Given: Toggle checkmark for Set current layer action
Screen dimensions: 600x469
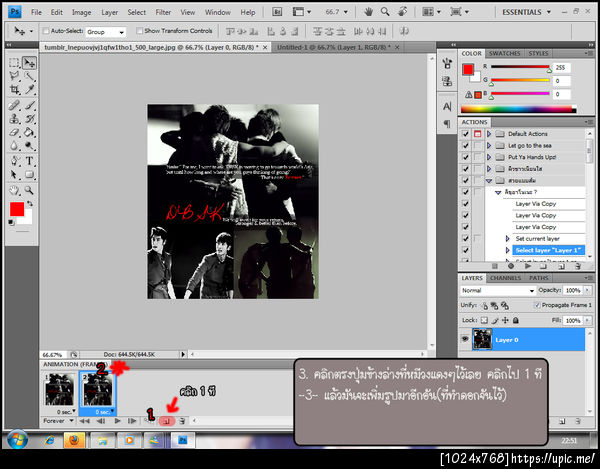Looking at the screenshot, I should point(465,239).
